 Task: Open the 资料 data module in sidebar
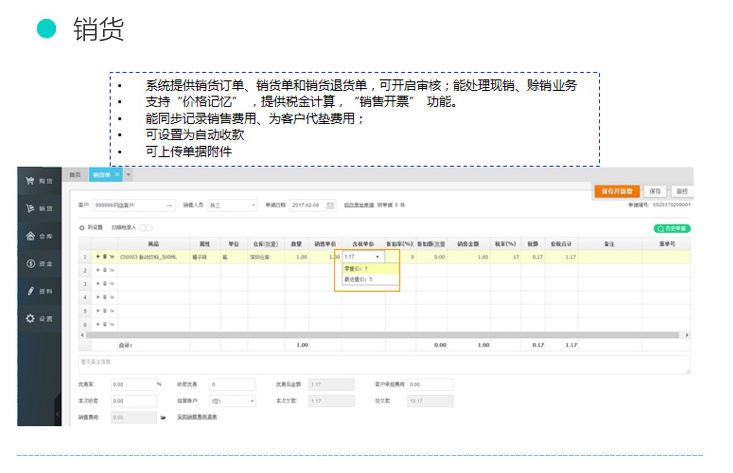[x=40, y=290]
